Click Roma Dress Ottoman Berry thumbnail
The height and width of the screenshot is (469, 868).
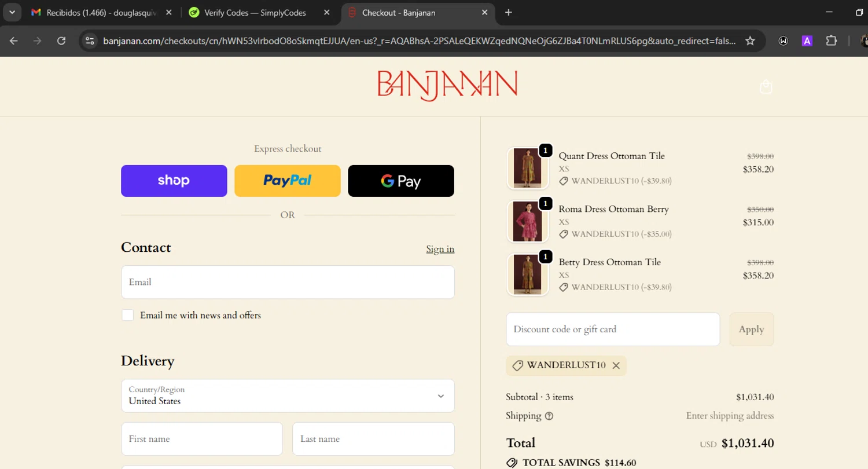(528, 222)
